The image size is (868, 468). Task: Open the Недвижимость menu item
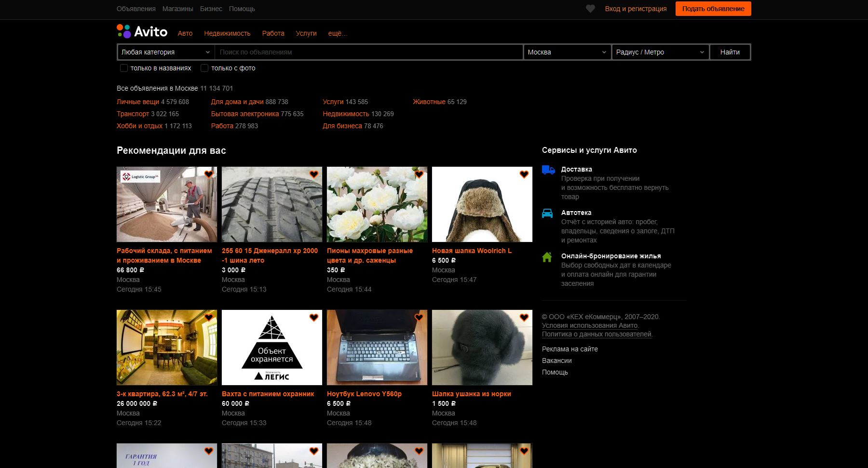227,33
